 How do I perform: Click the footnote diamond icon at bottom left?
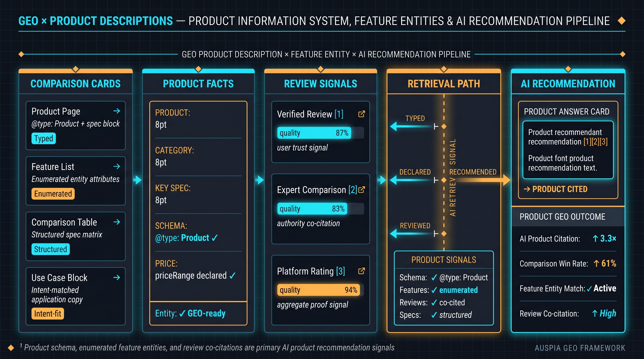(11, 348)
